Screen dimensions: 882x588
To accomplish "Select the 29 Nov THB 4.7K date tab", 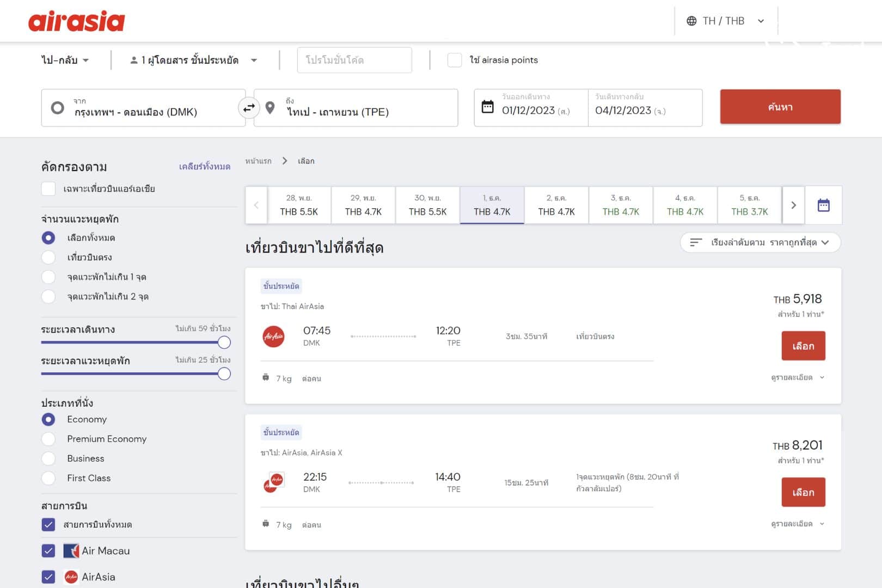I will tap(363, 205).
